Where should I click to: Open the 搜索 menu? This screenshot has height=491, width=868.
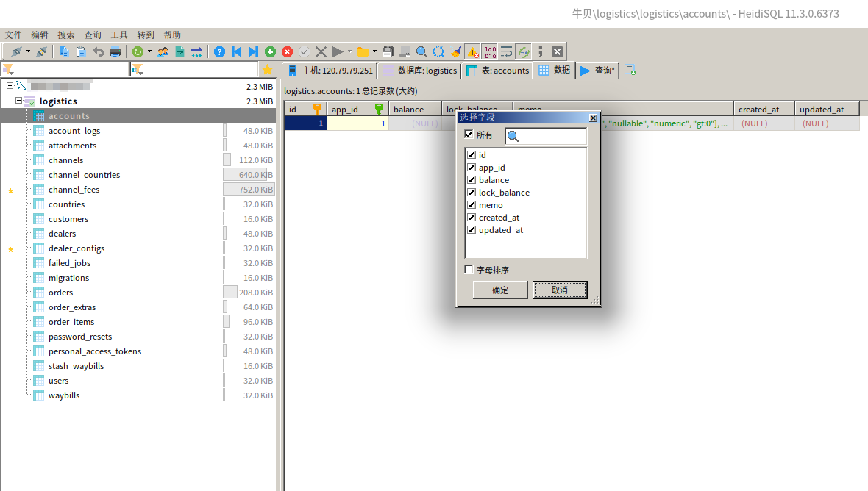[66, 35]
